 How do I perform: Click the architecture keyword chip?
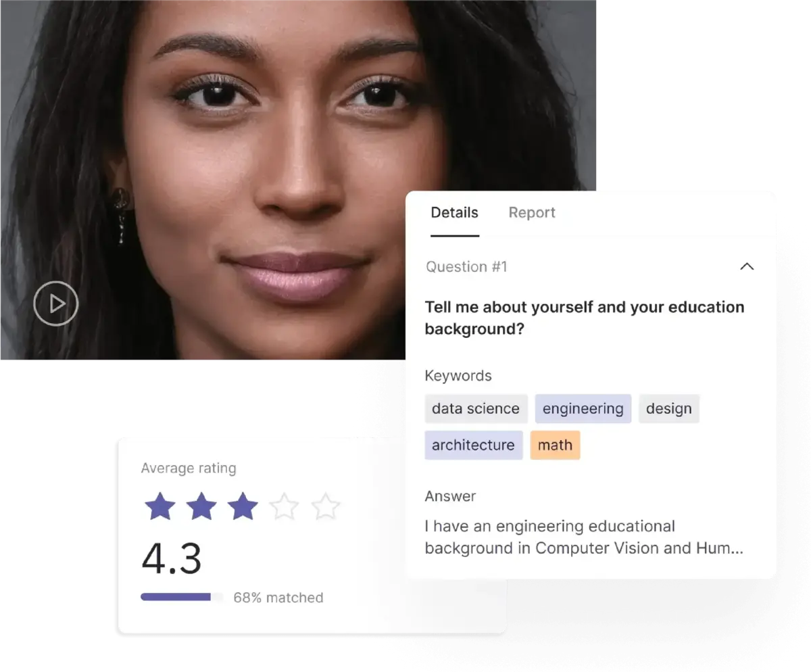coord(473,445)
